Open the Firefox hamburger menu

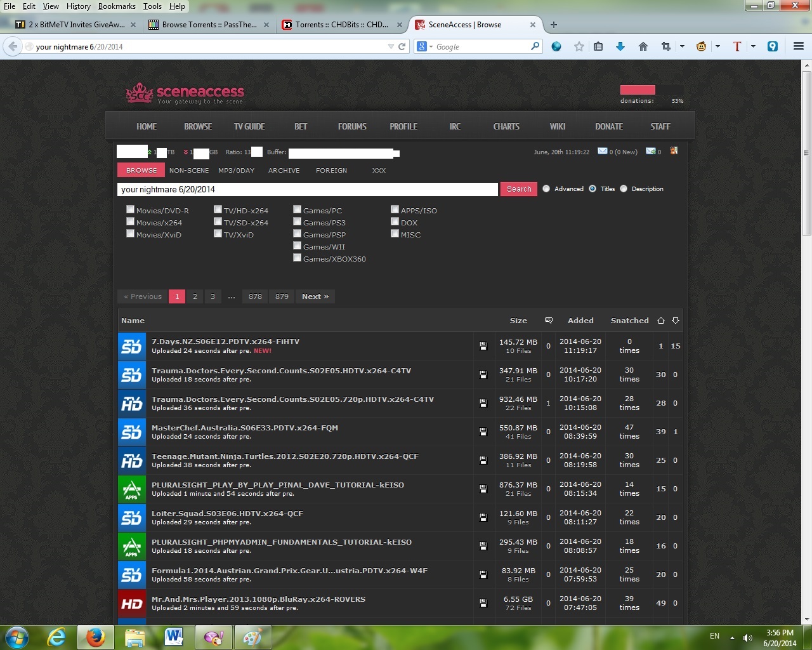[799, 46]
